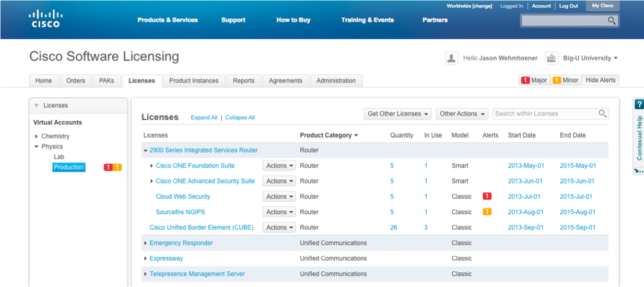Image resolution: width=644 pixels, height=287 pixels.
Task: Click the Hide Alerts button
Action: click(601, 80)
